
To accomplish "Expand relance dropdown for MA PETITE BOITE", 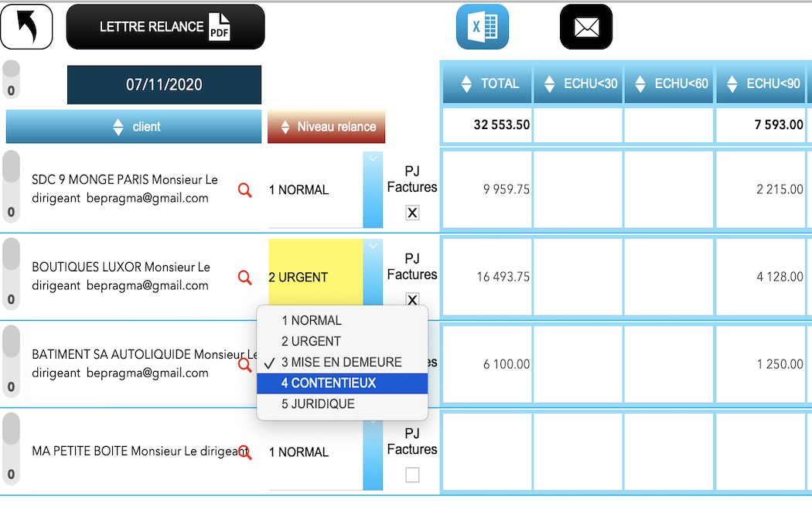I will 373,455.
